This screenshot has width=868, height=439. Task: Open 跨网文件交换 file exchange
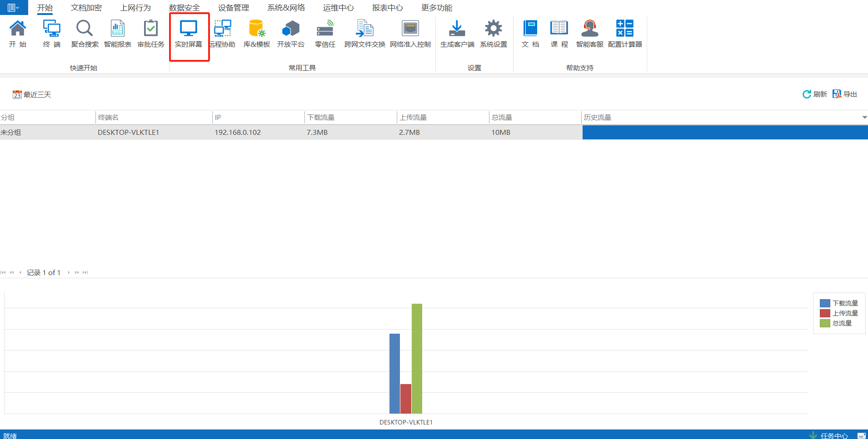click(x=364, y=34)
